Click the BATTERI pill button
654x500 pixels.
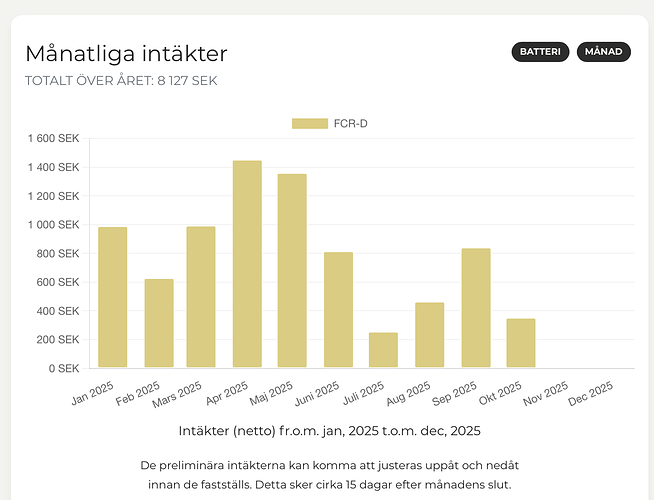(x=541, y=52)
